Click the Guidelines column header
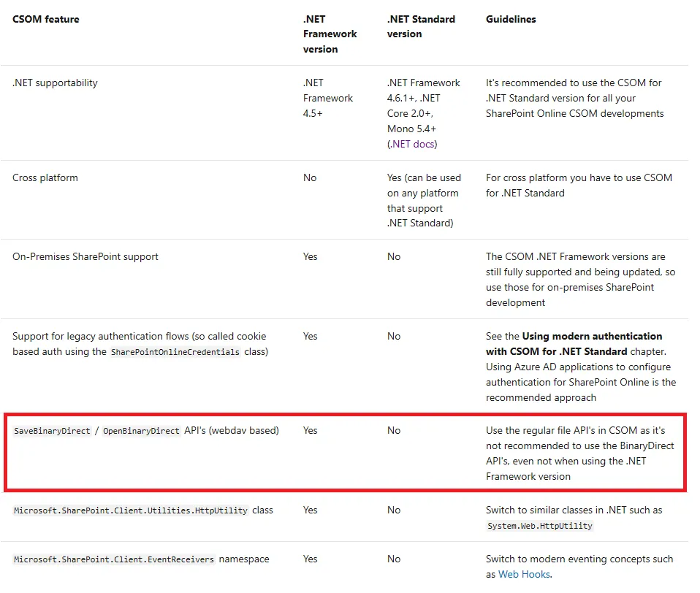Screen dimensions: 700x593 tap(511, 19)
